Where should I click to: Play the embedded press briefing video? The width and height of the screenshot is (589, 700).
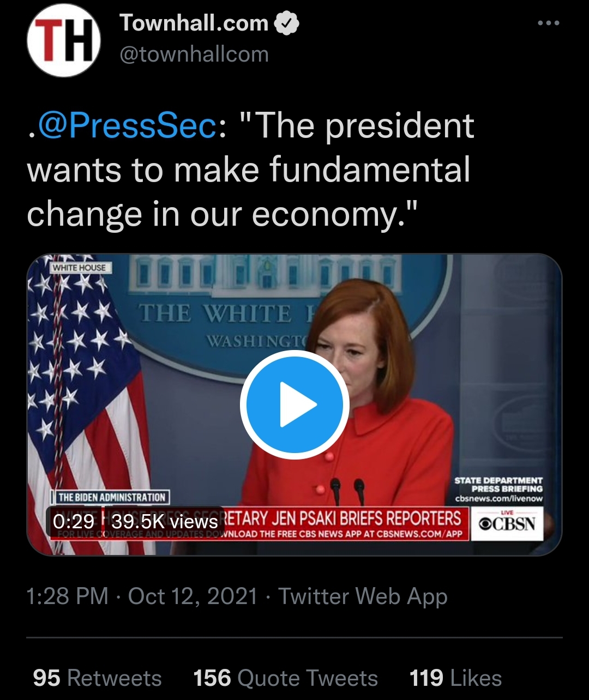click(x=294, y=405)
